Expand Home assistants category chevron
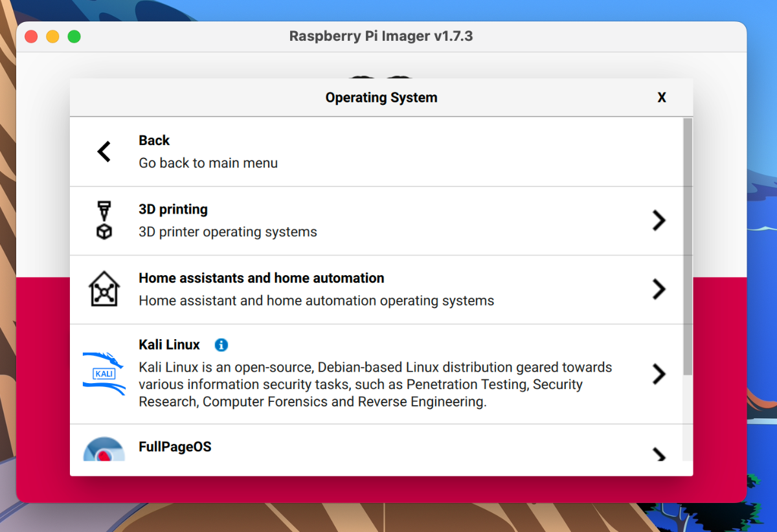 [659, 289]
